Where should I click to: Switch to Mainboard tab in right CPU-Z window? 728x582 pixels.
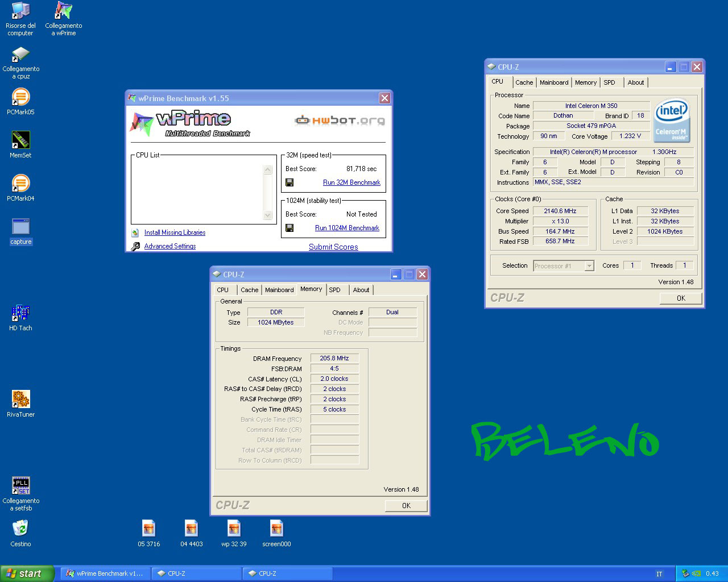click(x=554, y=82)
